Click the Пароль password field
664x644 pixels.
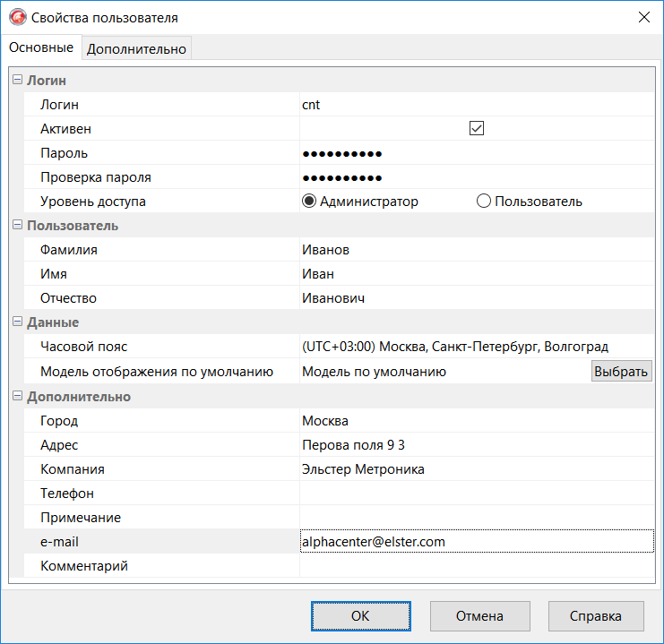click(476, 153)
